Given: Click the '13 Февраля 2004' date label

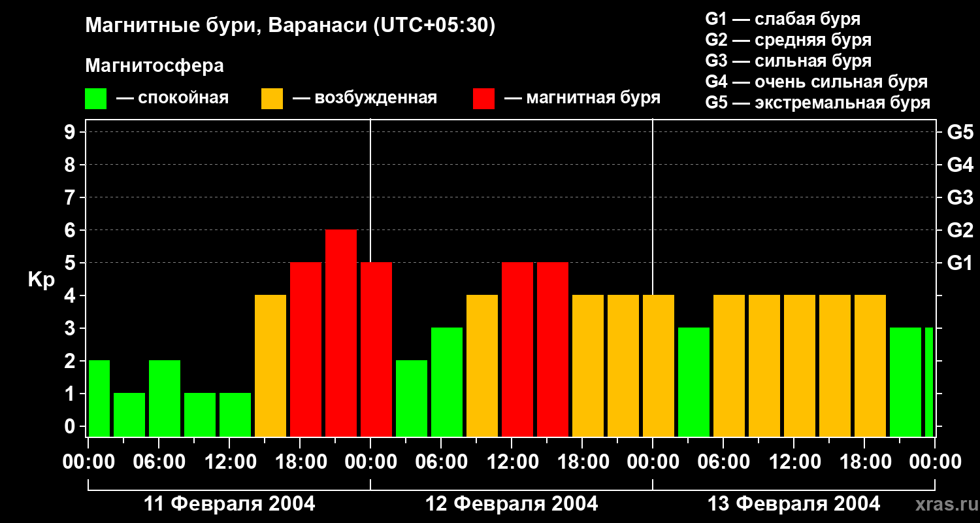Looking at the screenshot, I should point(794,504).
